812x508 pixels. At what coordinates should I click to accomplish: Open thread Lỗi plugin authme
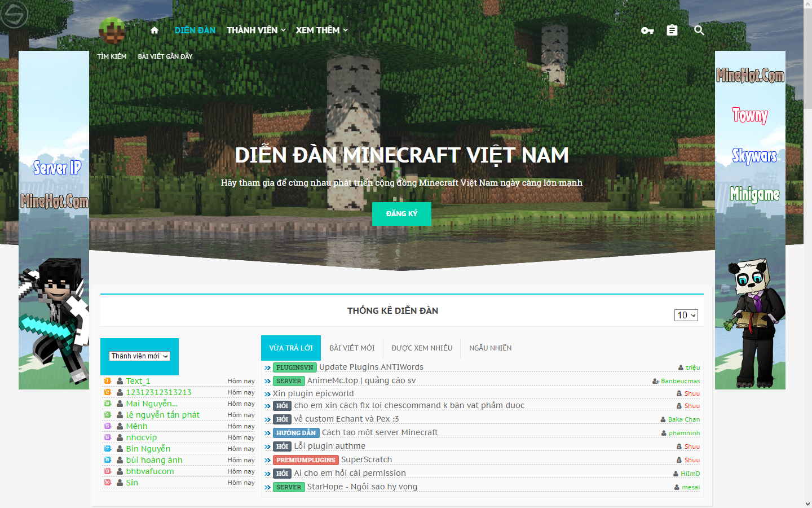[329, 446]
